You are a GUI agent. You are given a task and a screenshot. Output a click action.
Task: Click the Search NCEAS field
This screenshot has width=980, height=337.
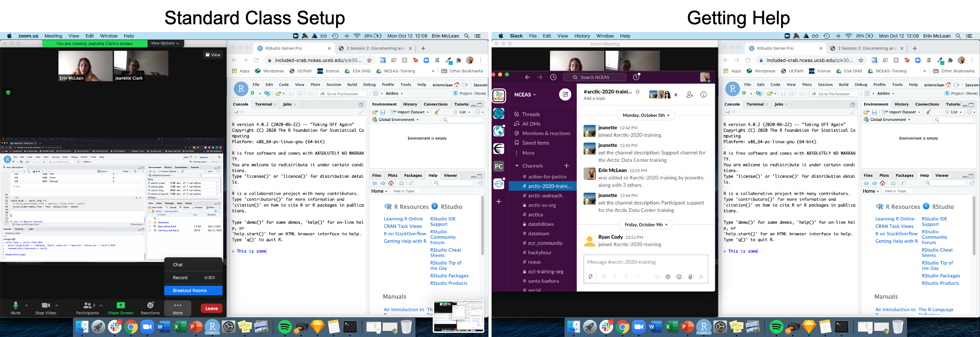point(595,77)
